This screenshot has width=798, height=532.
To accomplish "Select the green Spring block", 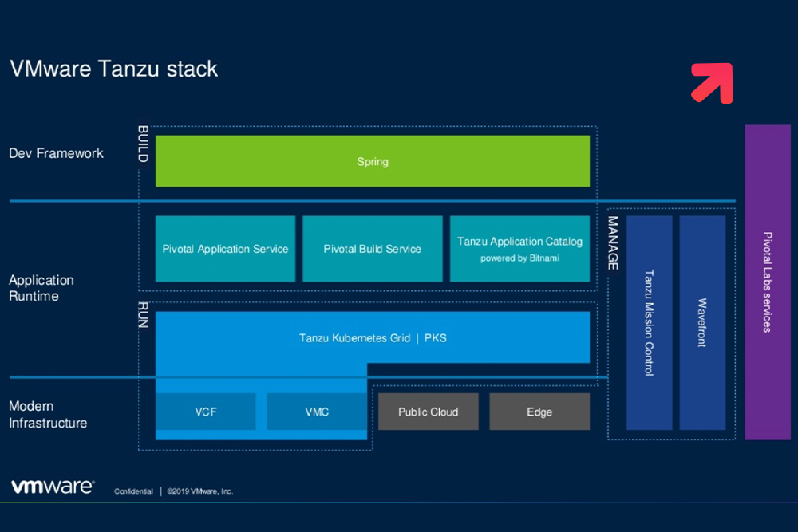I will [x=373, y=161].
